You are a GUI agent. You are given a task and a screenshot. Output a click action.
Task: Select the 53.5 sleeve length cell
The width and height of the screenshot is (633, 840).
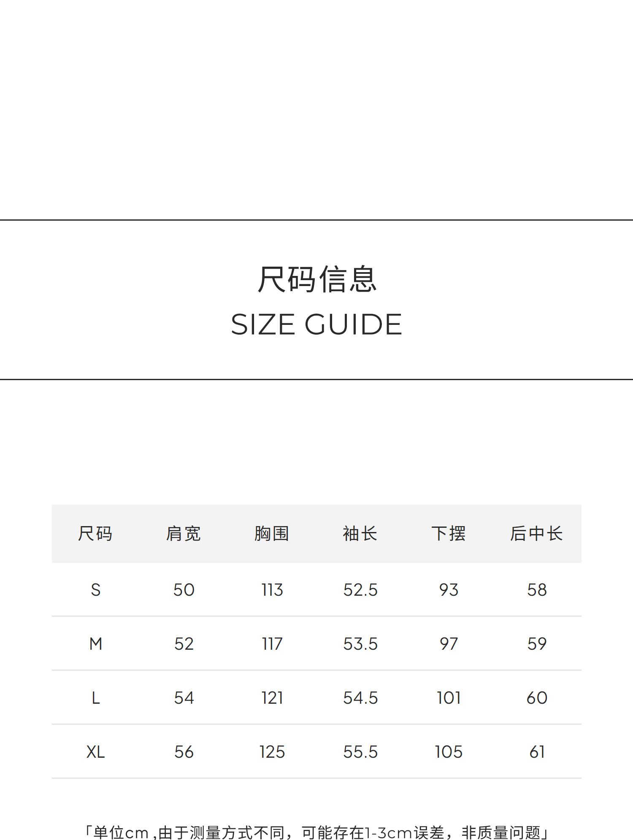(x=360, y=644)
